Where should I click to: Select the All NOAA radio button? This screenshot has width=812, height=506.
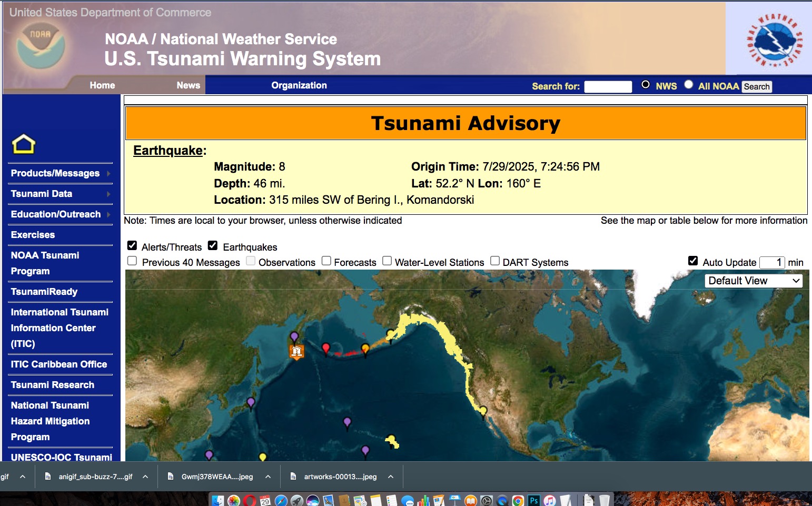coord(689,84)
